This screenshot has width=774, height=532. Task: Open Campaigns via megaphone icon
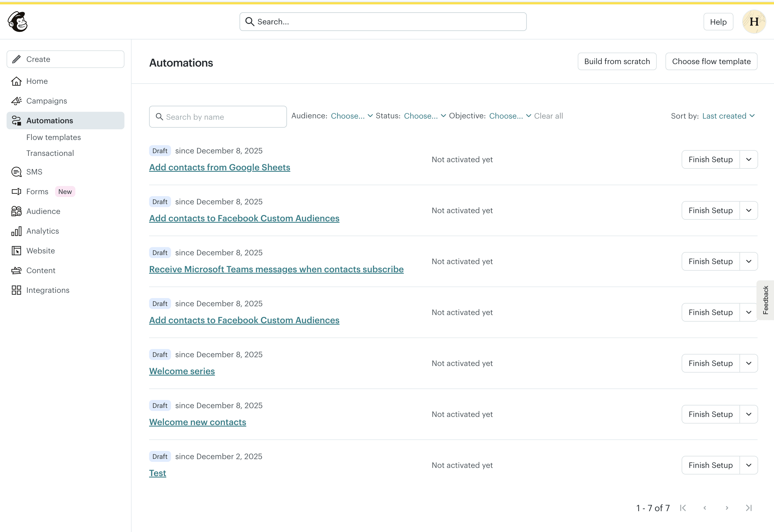[16, 101]
